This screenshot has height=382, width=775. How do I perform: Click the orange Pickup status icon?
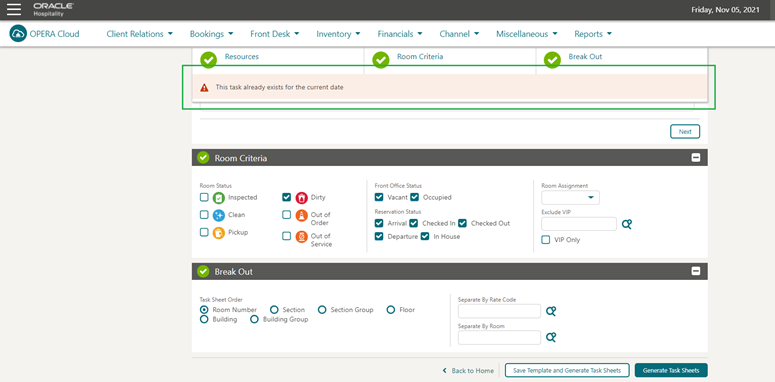click(x=218, y=232)
